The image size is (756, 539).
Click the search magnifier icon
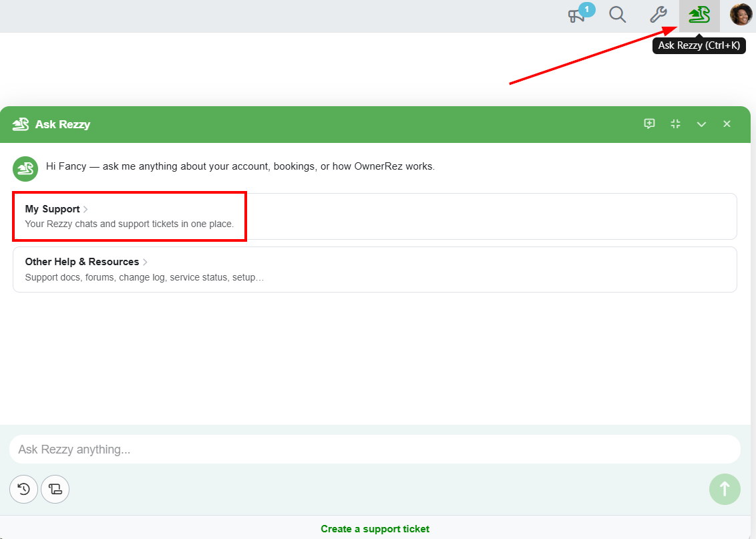point(617,15)
